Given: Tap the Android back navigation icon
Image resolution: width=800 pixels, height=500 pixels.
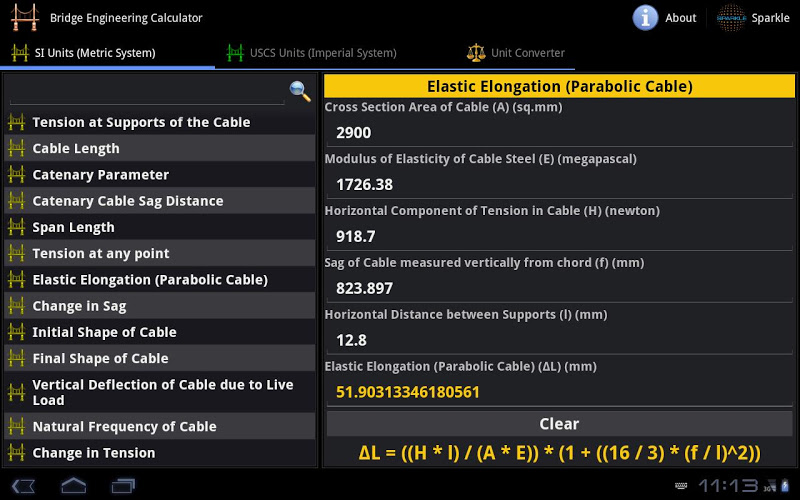Looking at the screenshot, I should point(23,485).
